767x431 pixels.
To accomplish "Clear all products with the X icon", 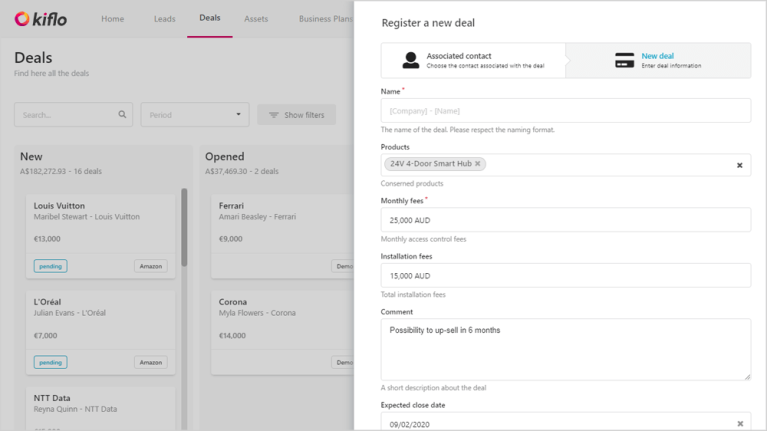I will 740,165.
